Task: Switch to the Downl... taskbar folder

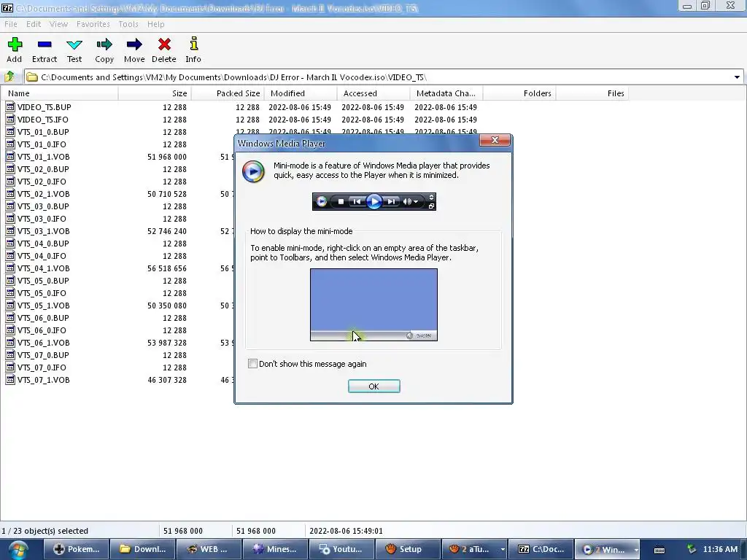Action: click(142, 549)
